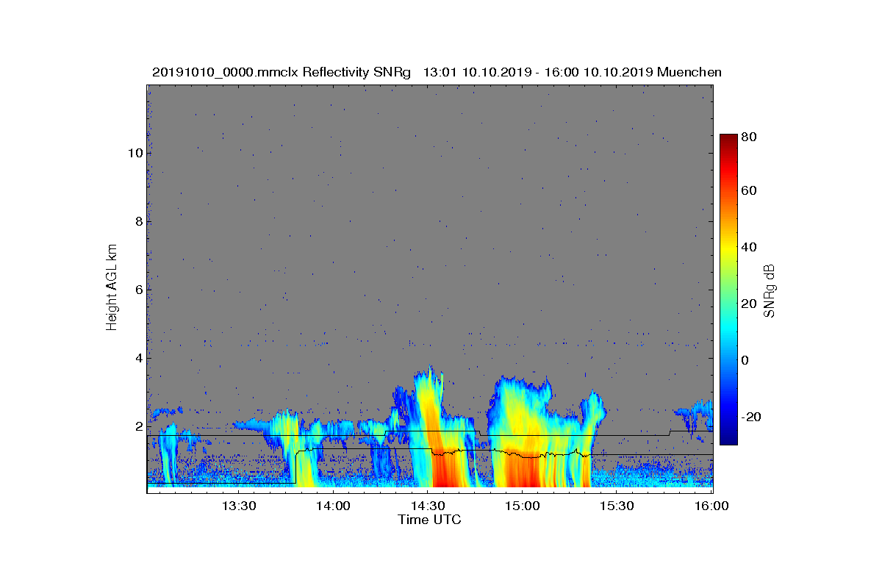The width and height of the screenshot is (882, 588).
Task: Click the 'Height AGL km' axis label
Action: pyautogui.click(x=112, y=288)
